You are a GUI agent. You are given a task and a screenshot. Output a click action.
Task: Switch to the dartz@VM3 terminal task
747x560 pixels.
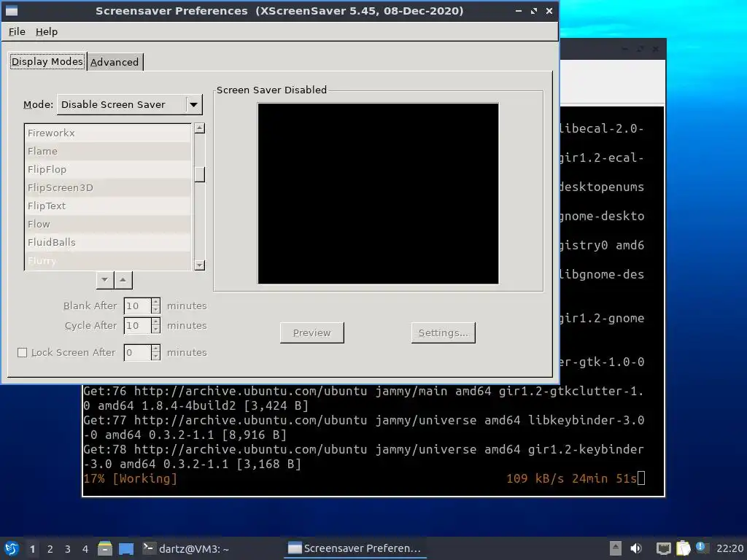186,548
